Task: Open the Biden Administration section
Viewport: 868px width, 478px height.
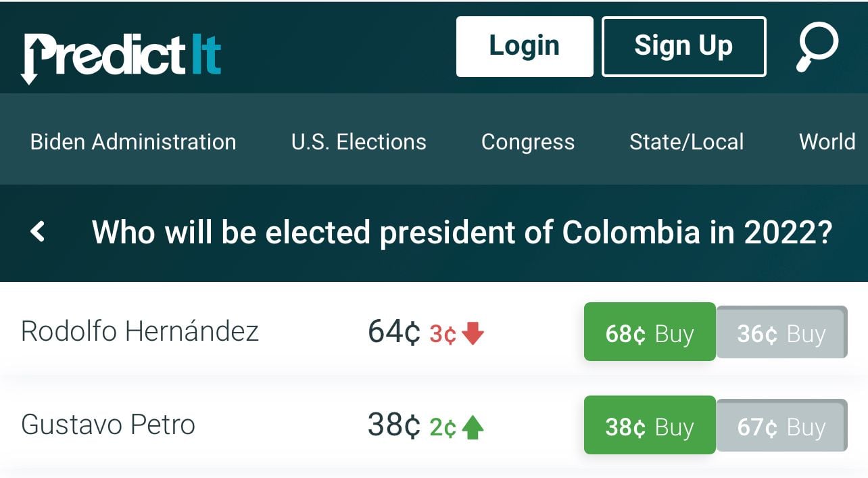Action: pyautogui.click(x=132, y=142)
